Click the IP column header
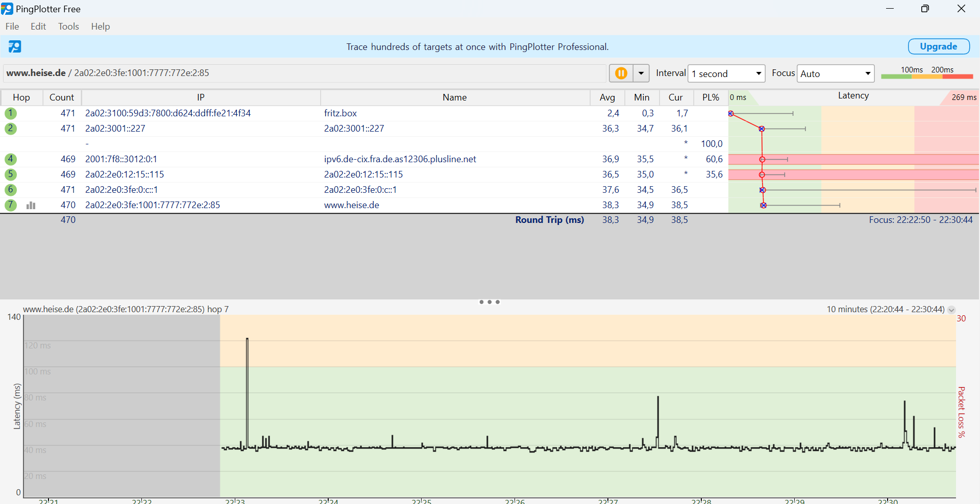980x504 pixels. coord(201,97)
